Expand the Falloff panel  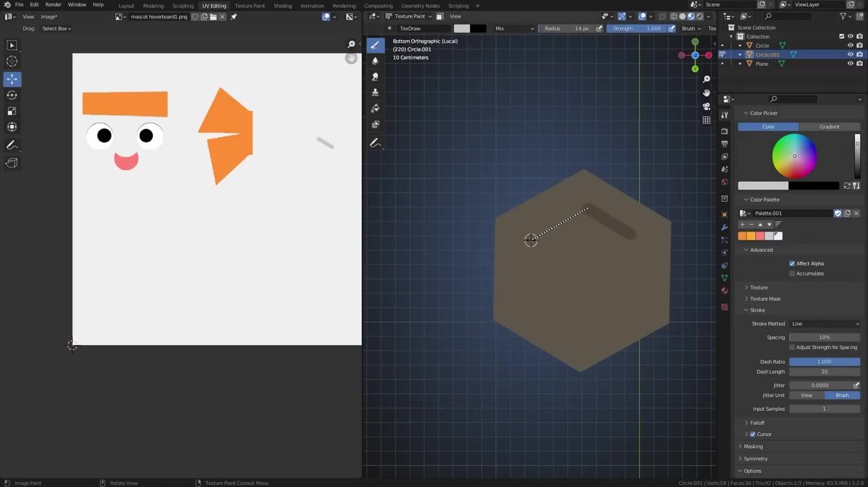coord(757,422)
